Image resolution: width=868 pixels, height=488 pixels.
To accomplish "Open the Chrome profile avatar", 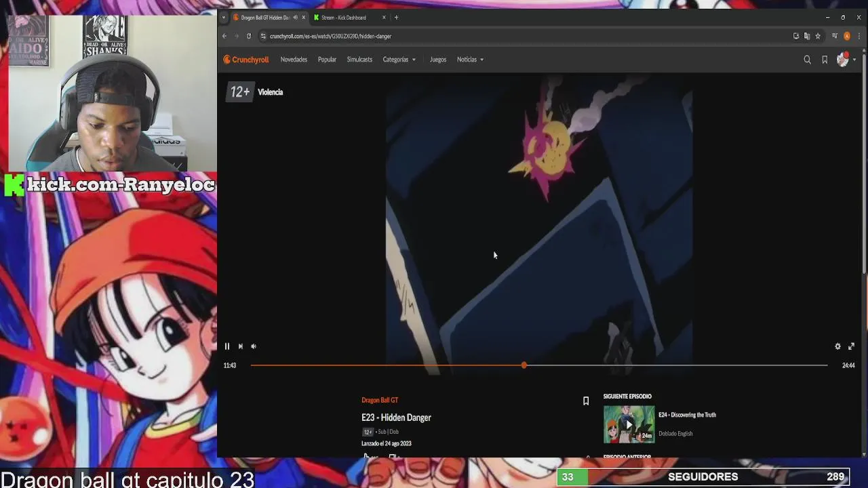I will pyautogui.click(x=847, y=36).
